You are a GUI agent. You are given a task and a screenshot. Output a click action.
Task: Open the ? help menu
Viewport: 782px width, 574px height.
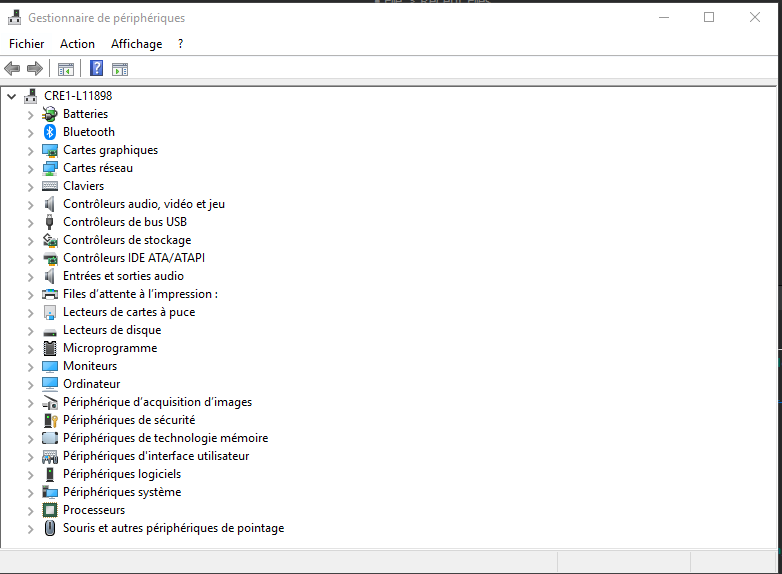click(180, 44)
